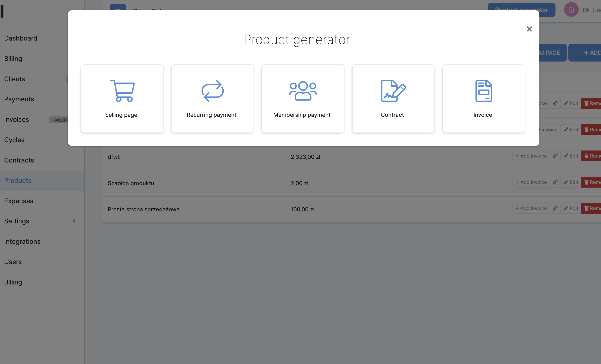Screen dimensions: 601x364
Task: Remove the Prosta strona sprzedażowa product
Action: point(592,209)
